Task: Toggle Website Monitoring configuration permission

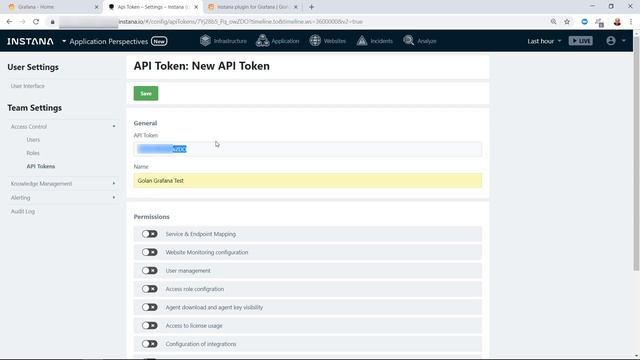Action: [149, 252]
